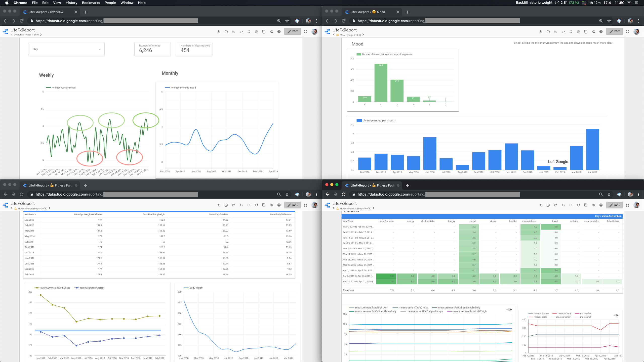Screen dimensions: 644x362
Task: Open help icon in Fitness Factors report
Action: click(x=601, y=205)
